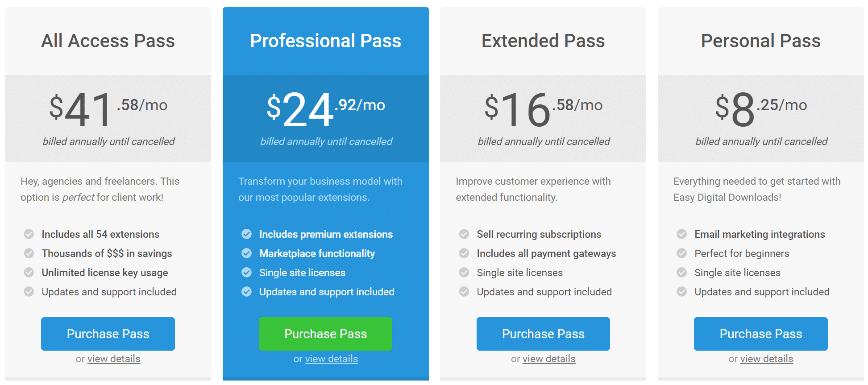
Task: Click the checkmark next to Sell recurring subscriptions
Action: click(464, 234)
